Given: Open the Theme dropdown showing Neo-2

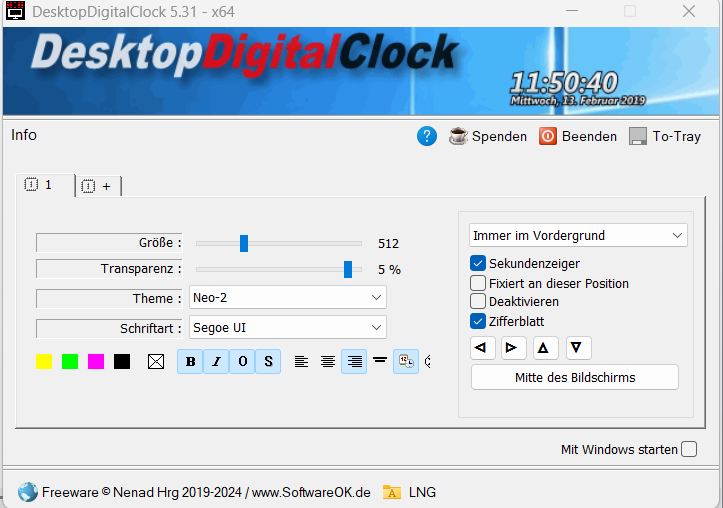Looking at the screenshot, I should tap(288, 298).
